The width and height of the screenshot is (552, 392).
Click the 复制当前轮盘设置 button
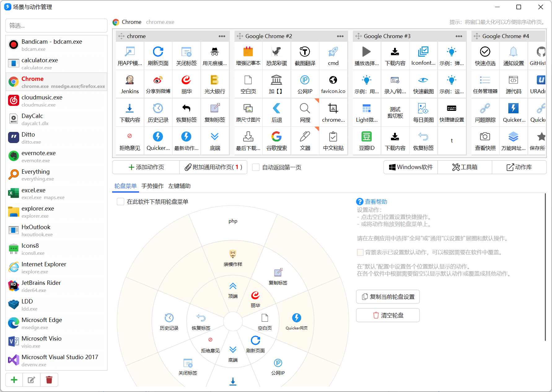[388, 297]
